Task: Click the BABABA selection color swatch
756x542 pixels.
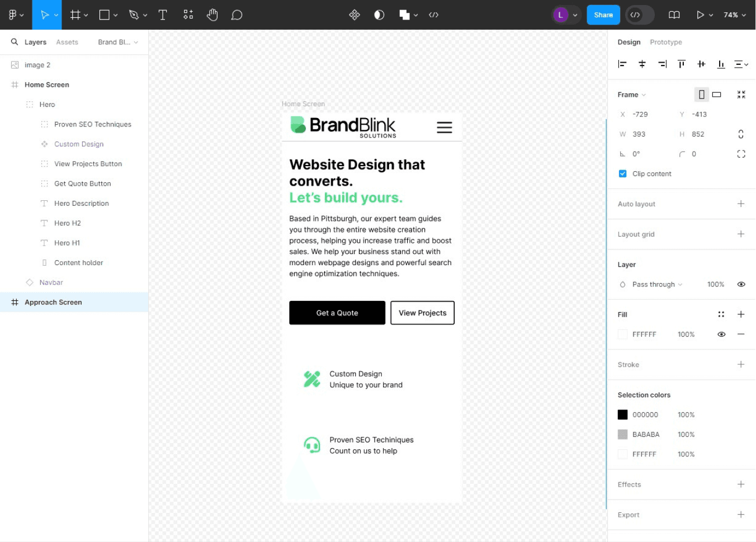Action: 622,435
